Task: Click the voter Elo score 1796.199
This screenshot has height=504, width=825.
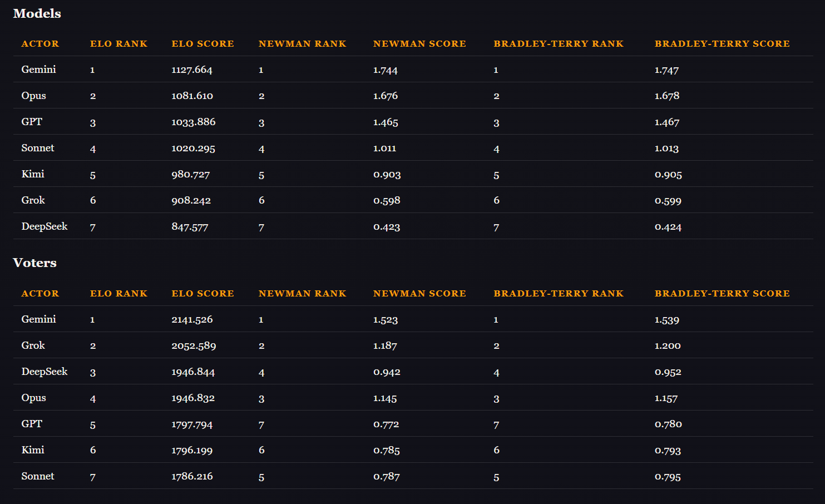Action: [x=192, y=450]
